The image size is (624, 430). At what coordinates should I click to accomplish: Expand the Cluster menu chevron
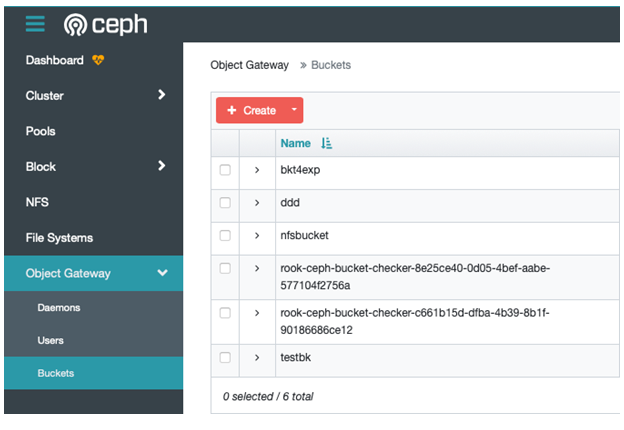(161, 95)
